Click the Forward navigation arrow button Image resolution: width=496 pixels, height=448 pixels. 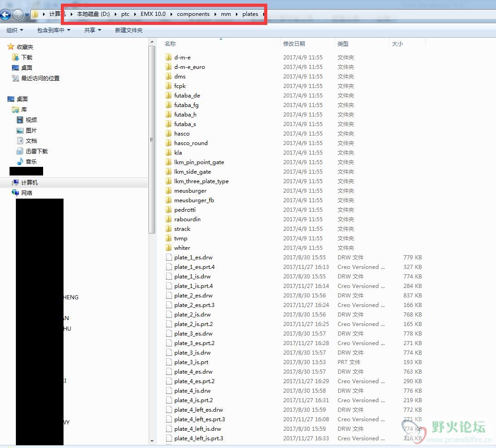coord(18,14)
